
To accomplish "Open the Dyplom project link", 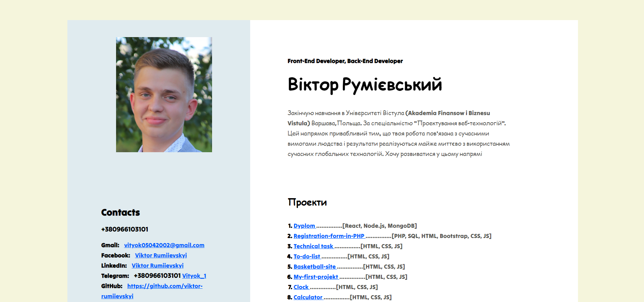I will [305, 226].
